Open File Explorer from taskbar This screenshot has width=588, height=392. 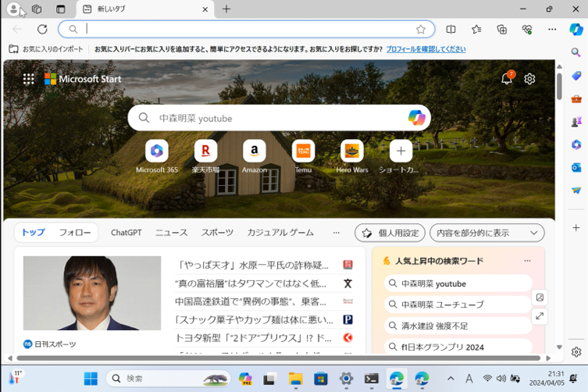[x=295, y=379]
